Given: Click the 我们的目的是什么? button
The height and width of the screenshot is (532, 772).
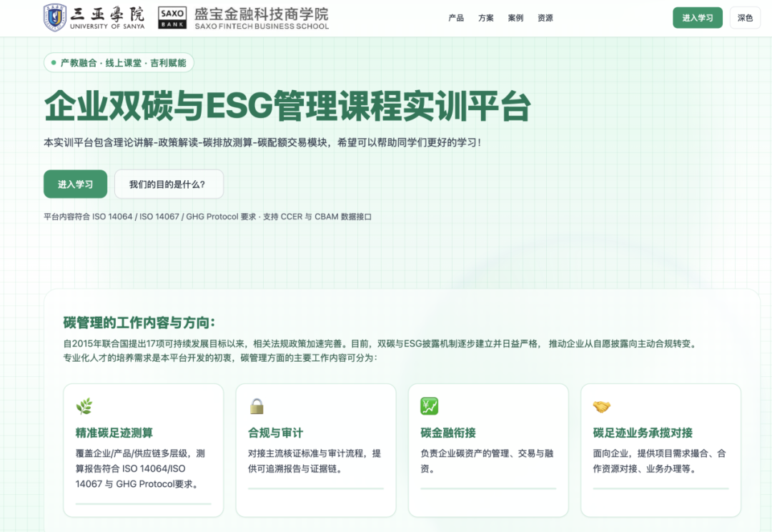Looking at the screenshot, I should [169, 184].
